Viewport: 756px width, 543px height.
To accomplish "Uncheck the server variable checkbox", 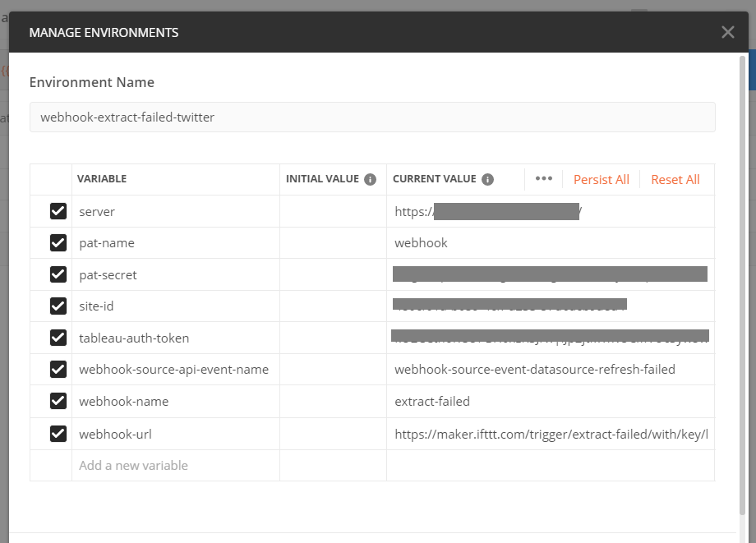I will pyautogui.click(x=58, y=211).
